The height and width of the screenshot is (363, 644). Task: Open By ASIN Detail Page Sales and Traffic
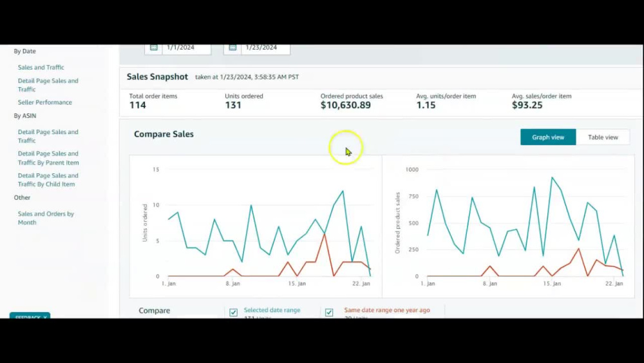48,136
